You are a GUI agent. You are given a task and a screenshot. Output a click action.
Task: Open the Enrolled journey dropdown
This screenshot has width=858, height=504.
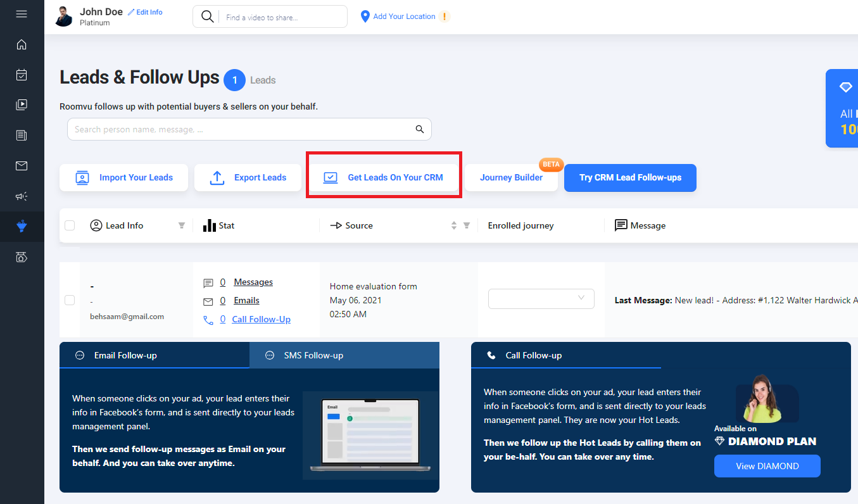tap(541, 299)
